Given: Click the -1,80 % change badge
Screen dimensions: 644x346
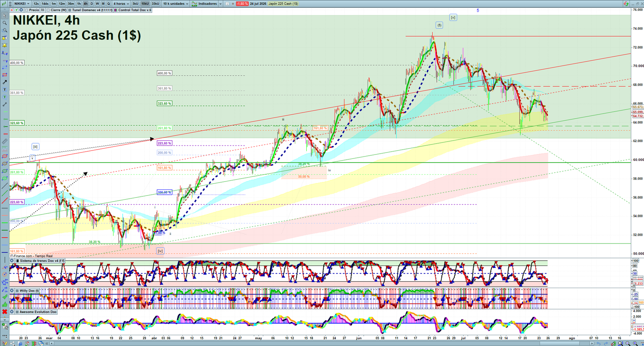Looking at the screenshot, I should pyautogui.click(x=242, y=4).
